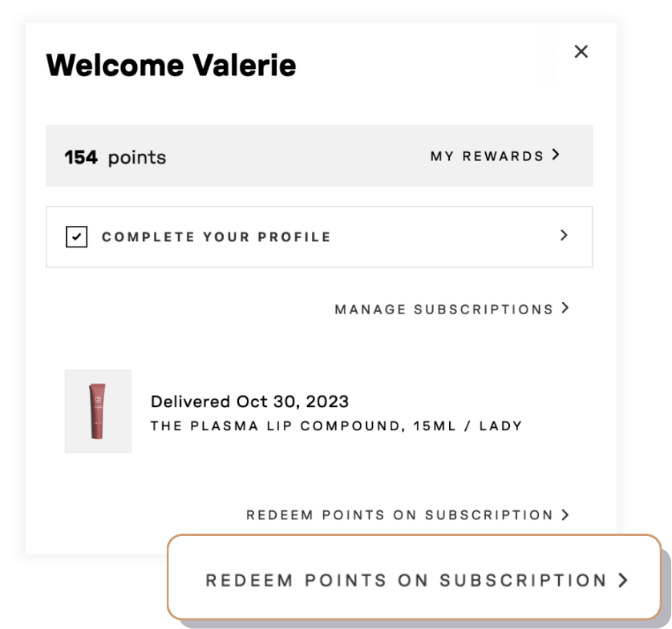Screen dimensions: 672x629
Task: Click the empty area of the profile row
Action: click(x=443, y=237)
